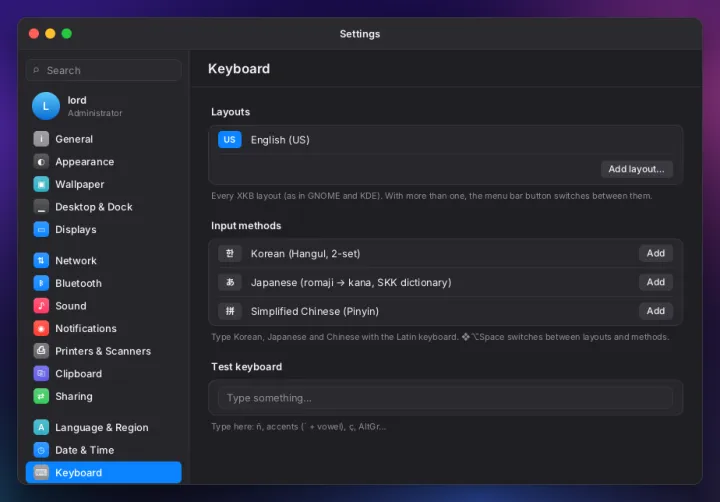Add the Korean Hangul input method
Viewport: 720px width, 502px height.
656,253
